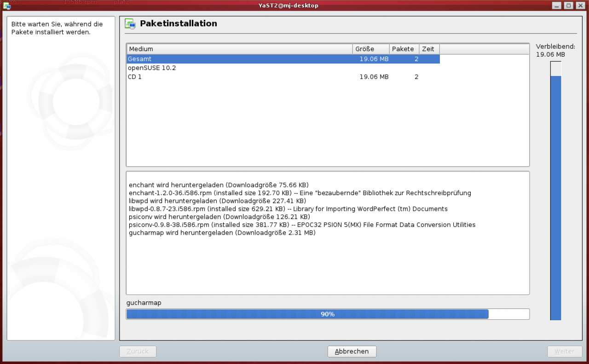Select the Gesamt row

tap(283, 59)
